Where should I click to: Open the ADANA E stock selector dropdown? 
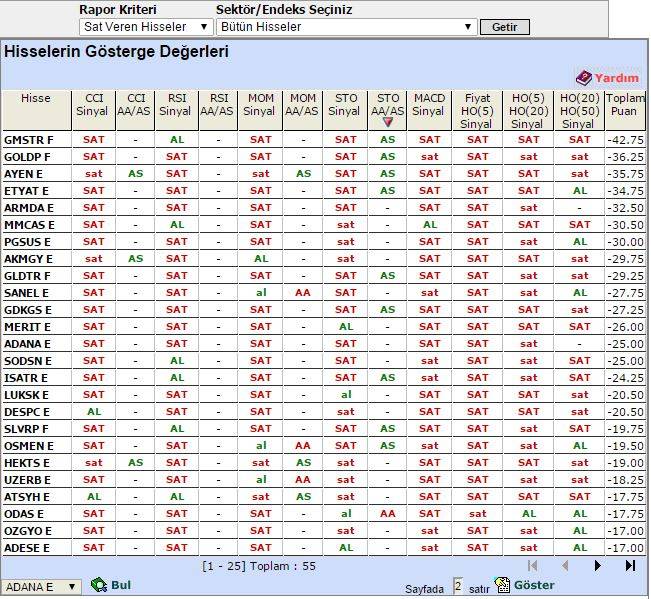click(40, 587)
